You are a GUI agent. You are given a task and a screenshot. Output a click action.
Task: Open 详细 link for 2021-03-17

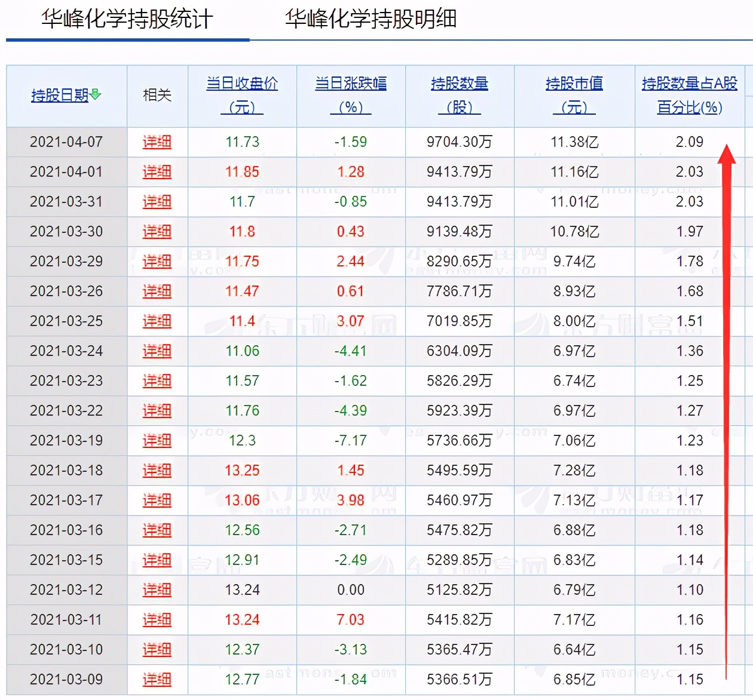coord(157,501)
